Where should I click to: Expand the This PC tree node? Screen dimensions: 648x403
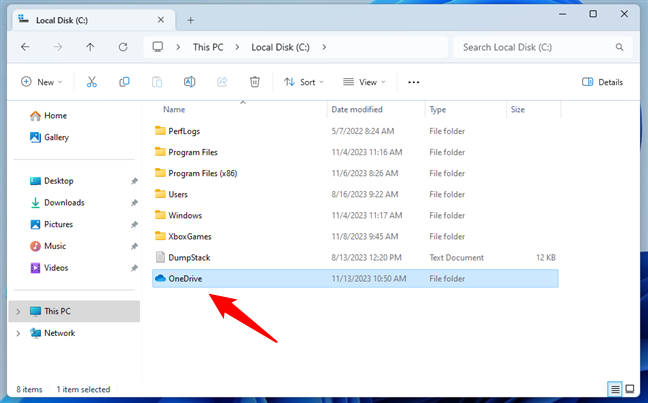click(x=18, y=311)
